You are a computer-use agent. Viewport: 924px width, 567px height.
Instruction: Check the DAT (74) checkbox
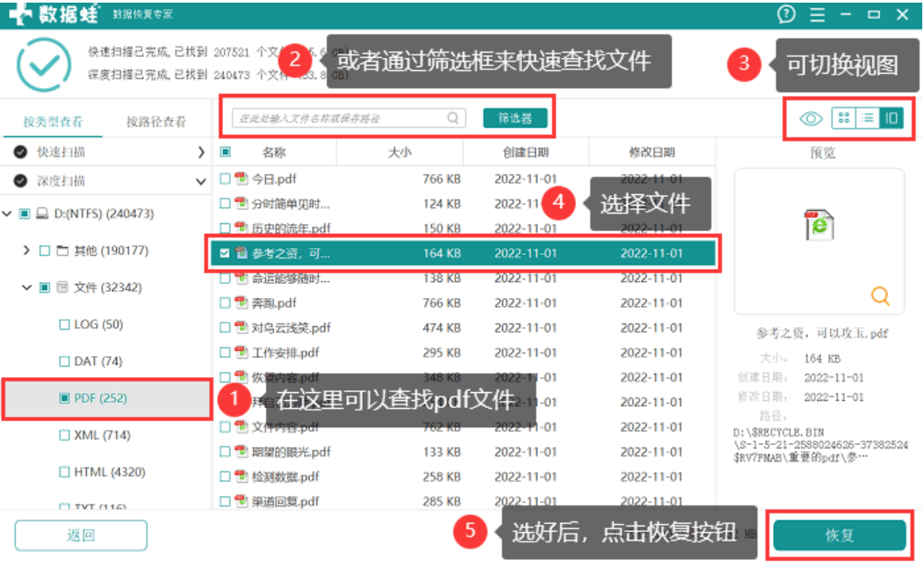pos(64,361)
